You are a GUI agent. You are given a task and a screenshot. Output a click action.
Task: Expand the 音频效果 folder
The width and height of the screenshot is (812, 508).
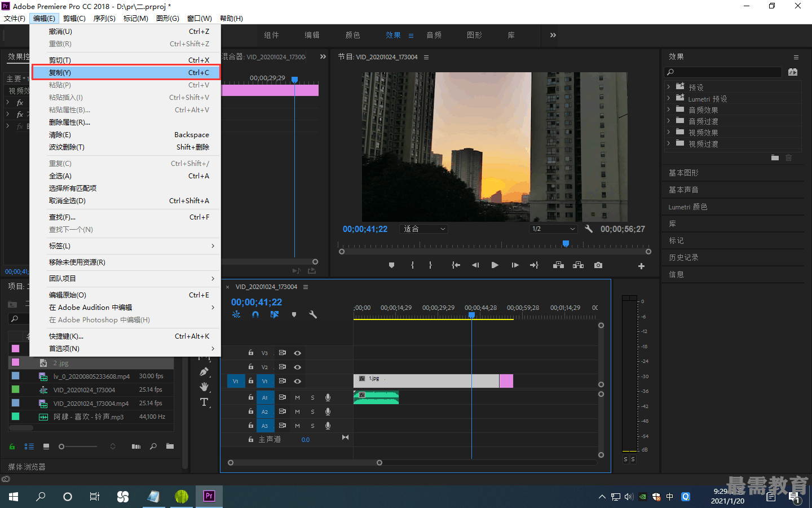click(x=669, y=110)
